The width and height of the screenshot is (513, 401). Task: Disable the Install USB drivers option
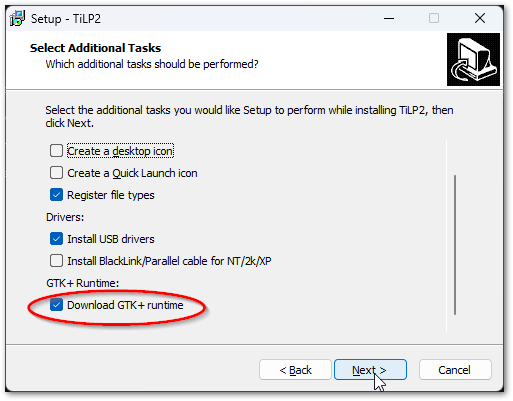(x=56, y=239)
